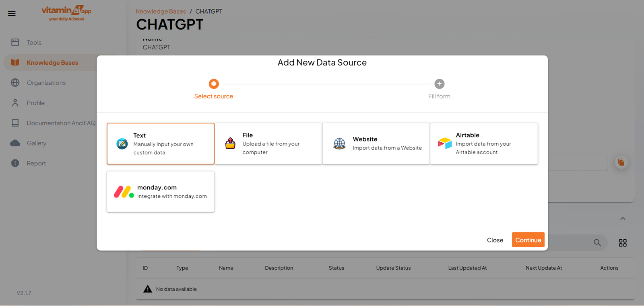Select the monday.com data source card
The image size is (644, 306).
coord(161,192)
